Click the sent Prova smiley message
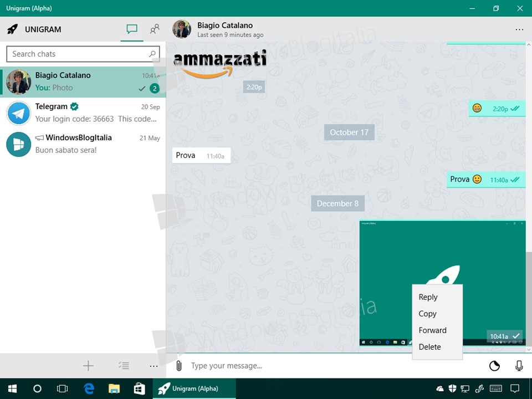The height and width of the screenshot is (399, 532). (486, 180)
